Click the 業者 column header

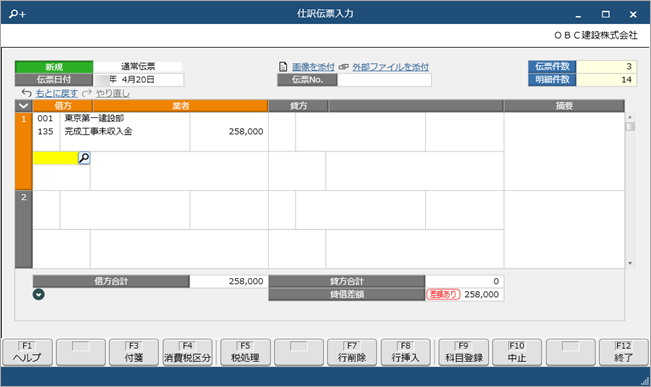(x=181, y=106)
